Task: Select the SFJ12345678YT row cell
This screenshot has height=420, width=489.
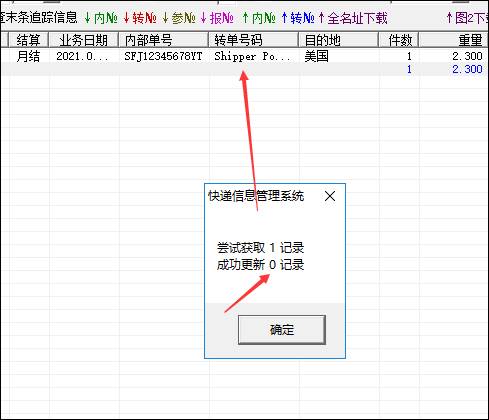Action: coord(163,56)
